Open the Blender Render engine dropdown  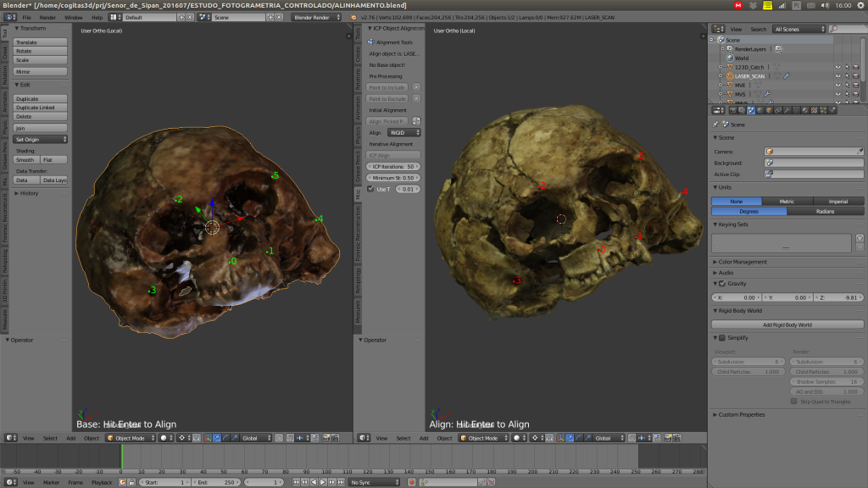click(x=316, y=17)
